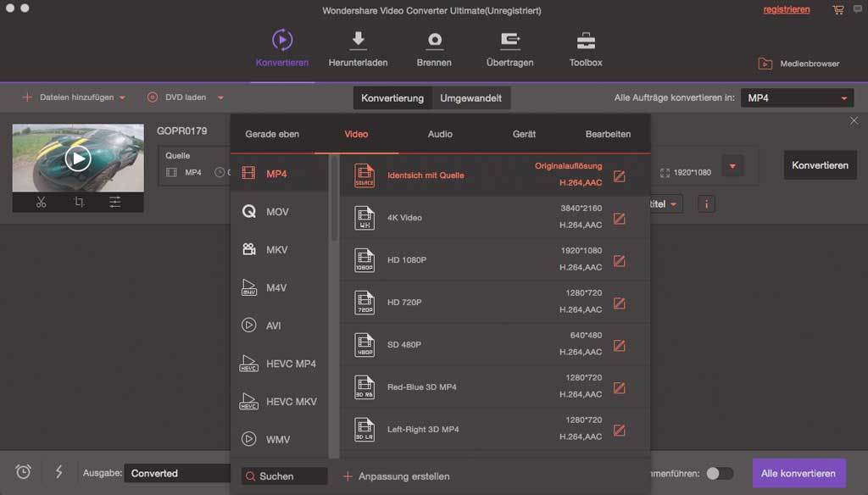
Task: Select the Bearbeiten tab
Action: [608, 134]
